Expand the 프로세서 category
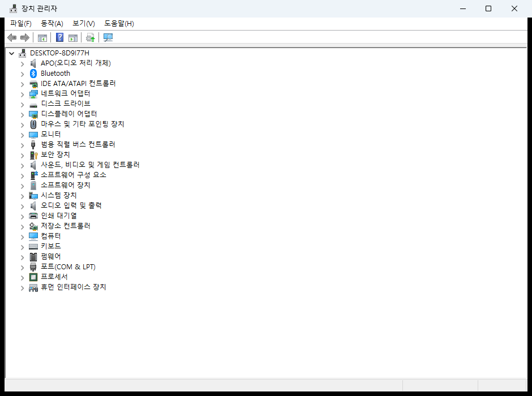Viewport: 532px width, 396px height. (23, 277)
